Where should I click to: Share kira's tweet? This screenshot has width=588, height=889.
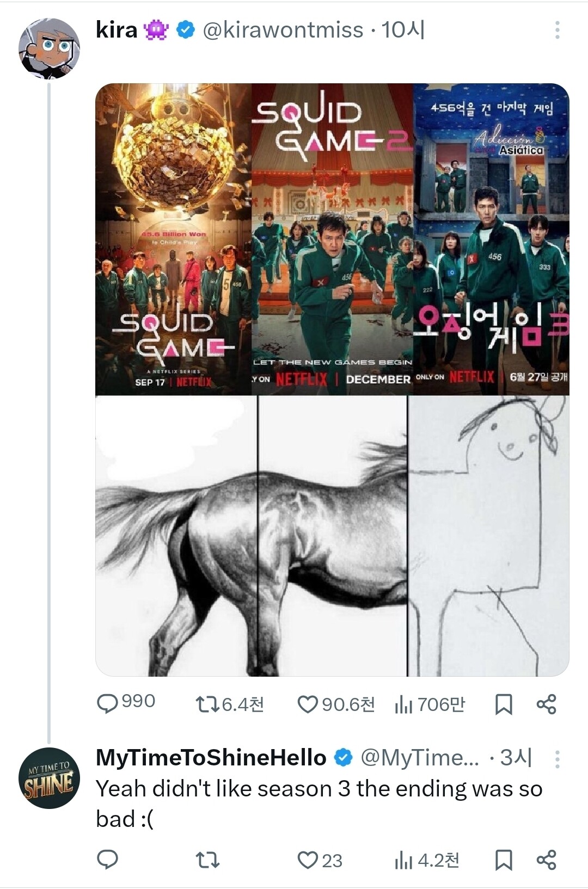546,704
